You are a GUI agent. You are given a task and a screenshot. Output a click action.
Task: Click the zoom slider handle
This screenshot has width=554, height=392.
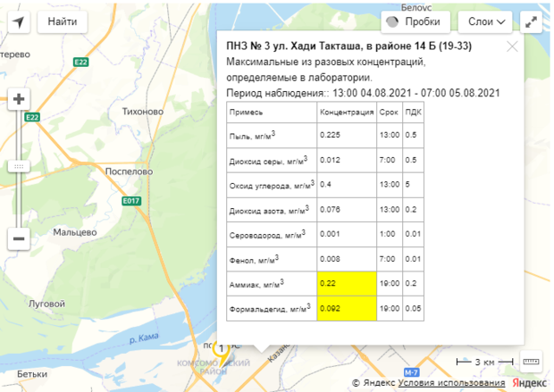pos(19,166)
